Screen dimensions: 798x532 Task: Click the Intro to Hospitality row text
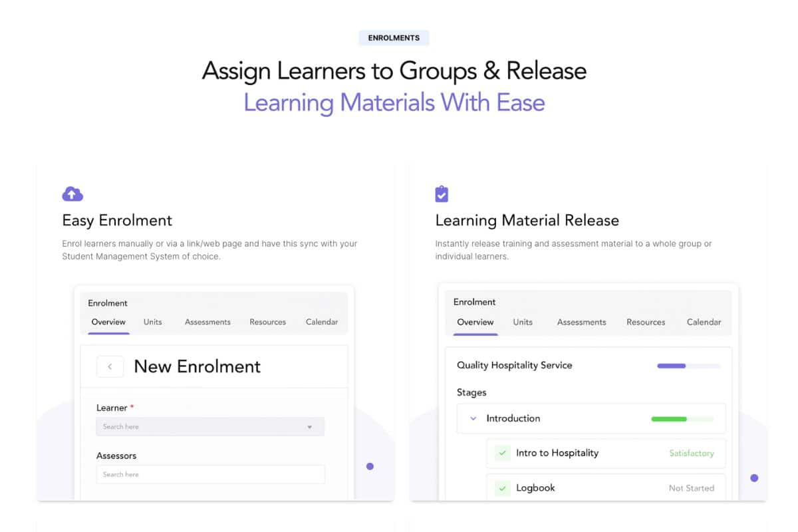point(557,453)
